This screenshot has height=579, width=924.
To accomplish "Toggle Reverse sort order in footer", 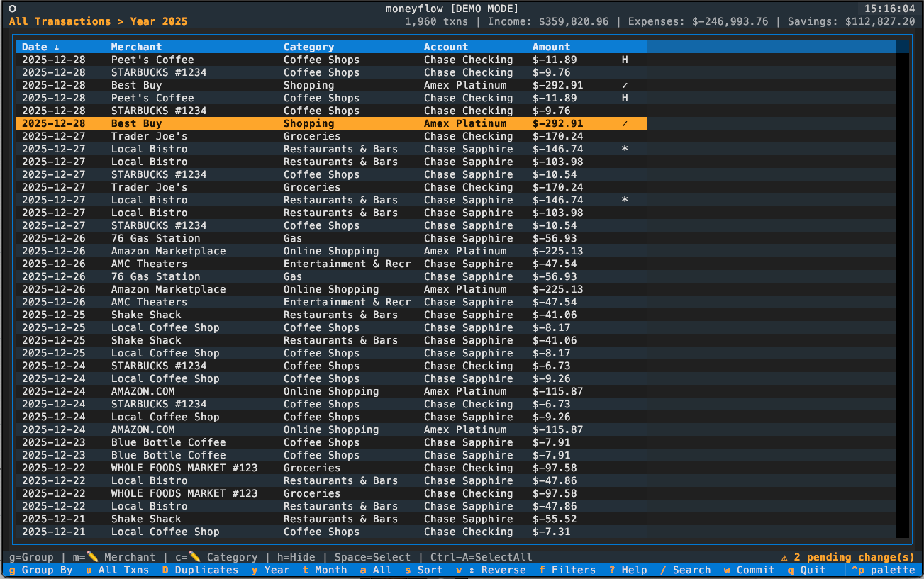I will click(491, 570).
